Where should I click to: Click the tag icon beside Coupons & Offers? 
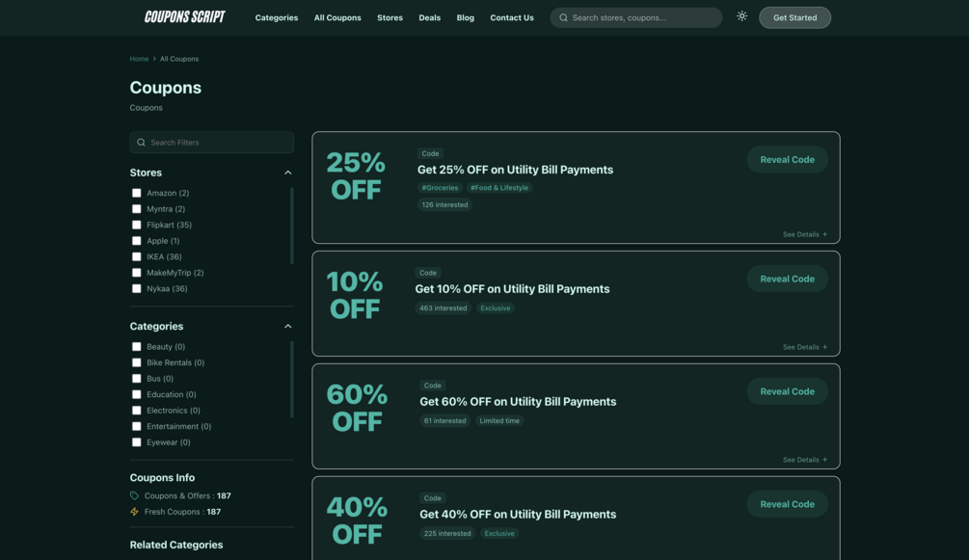tap(134, 495)
